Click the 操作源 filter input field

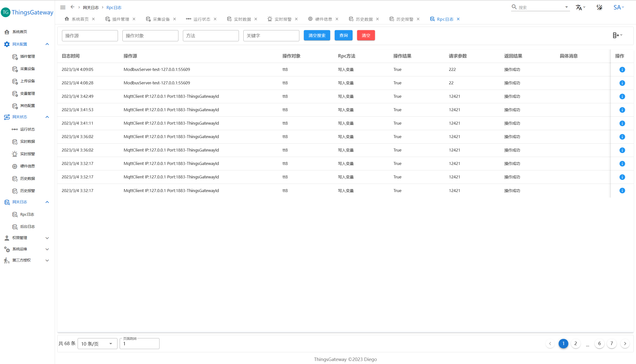pyautogui.click(x=90, y=36)
